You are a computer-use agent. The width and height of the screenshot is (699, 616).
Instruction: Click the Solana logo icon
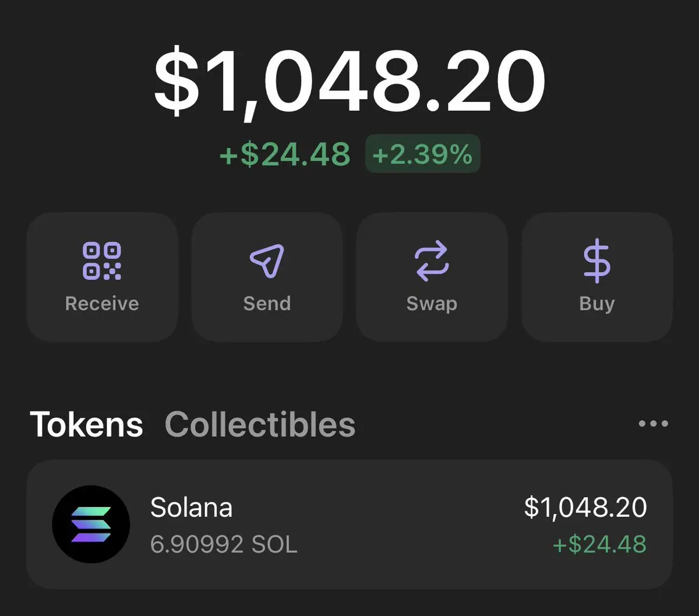coord(91,524)
